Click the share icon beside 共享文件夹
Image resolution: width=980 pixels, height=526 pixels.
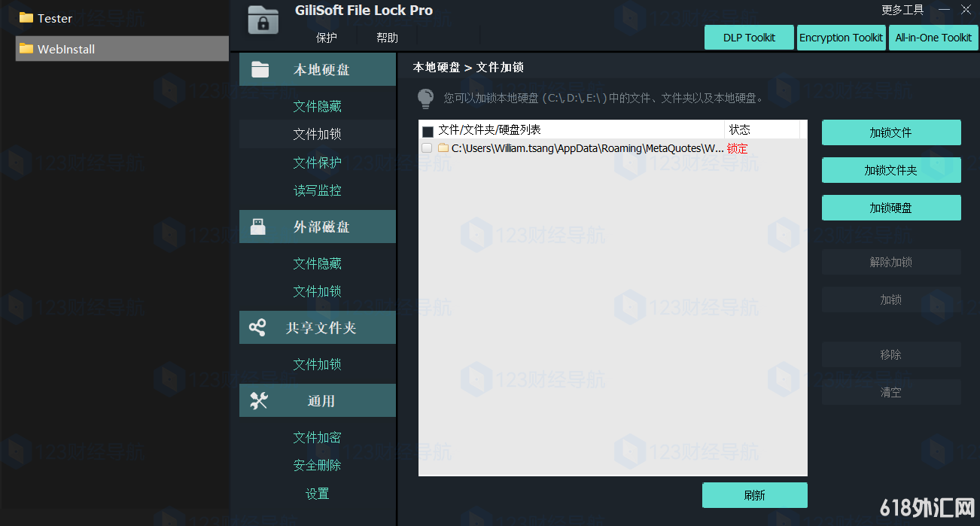click(x=257, y=327)
